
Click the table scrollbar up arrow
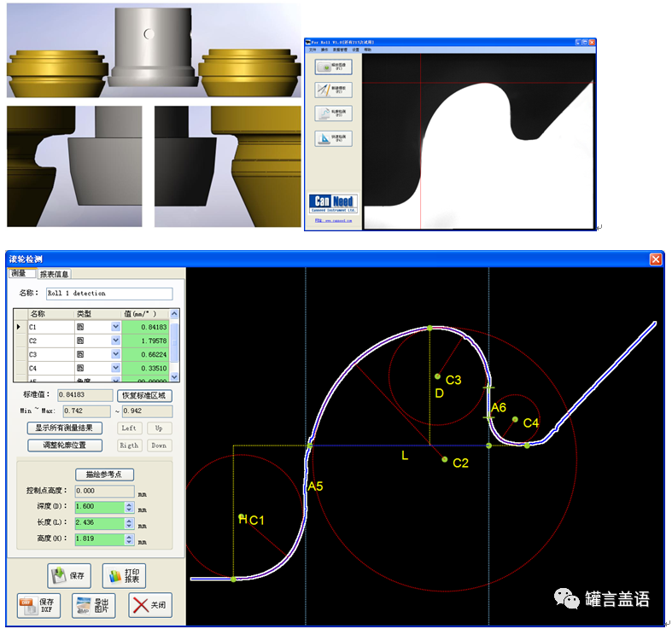click(x=174, y=313)
